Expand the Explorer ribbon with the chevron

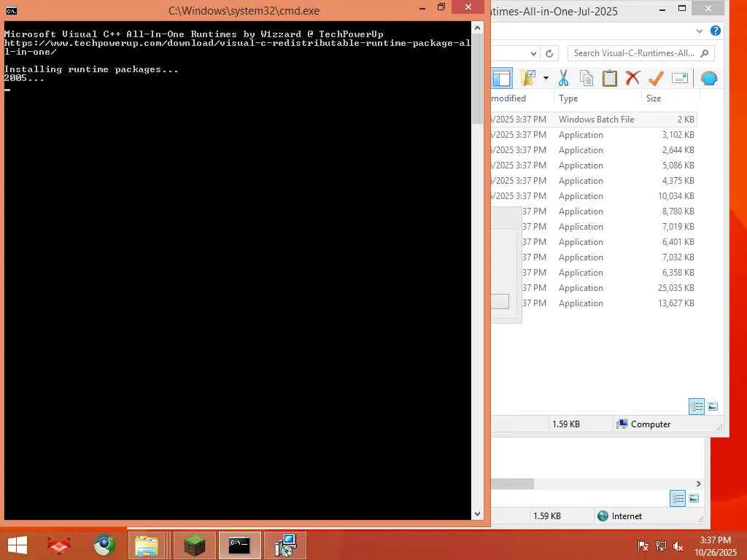(x=700, y=31)
